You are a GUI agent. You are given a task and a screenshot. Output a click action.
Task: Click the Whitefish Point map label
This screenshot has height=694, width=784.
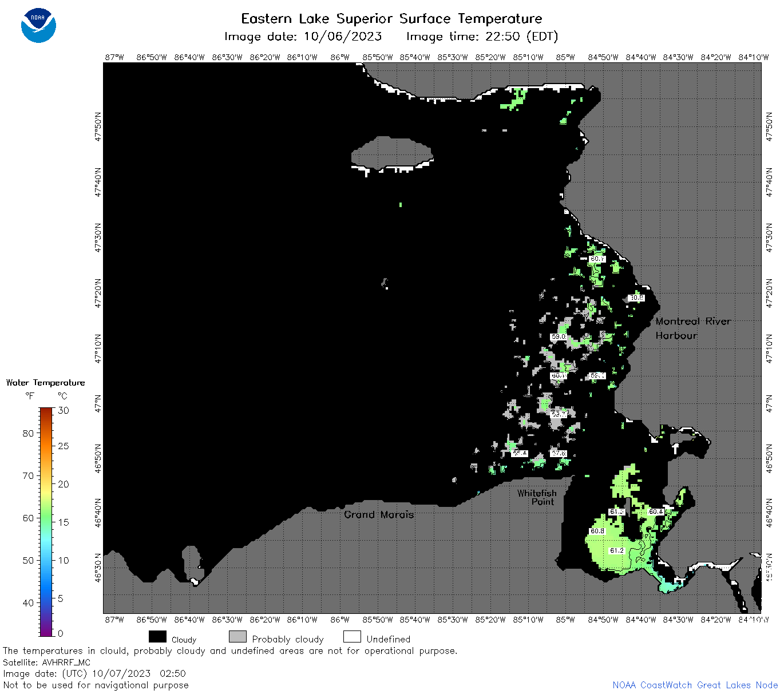(x=537, y=497)
